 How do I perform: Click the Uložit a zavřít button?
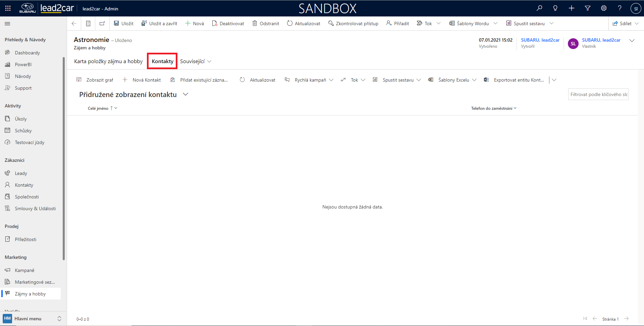coord(159,24)
